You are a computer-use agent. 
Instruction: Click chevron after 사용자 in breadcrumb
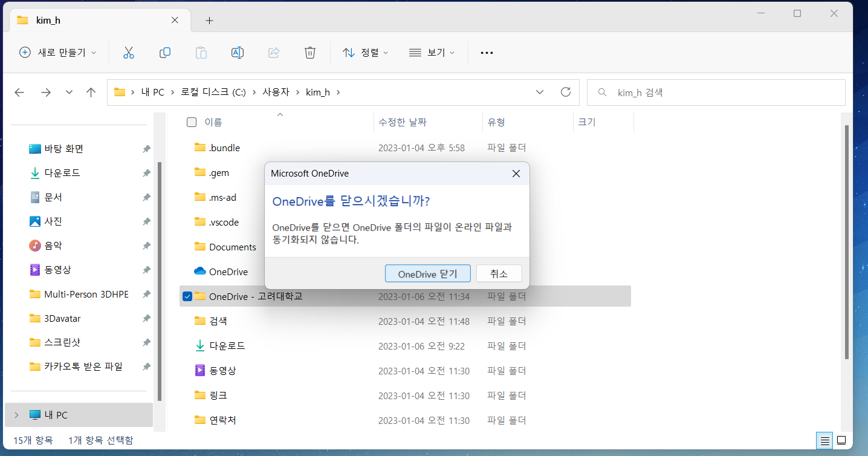(x=298, y=93)
